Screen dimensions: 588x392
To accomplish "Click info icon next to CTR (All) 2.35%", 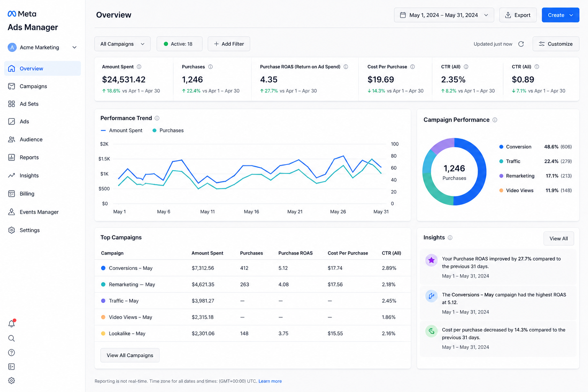I will click(466, 67).
